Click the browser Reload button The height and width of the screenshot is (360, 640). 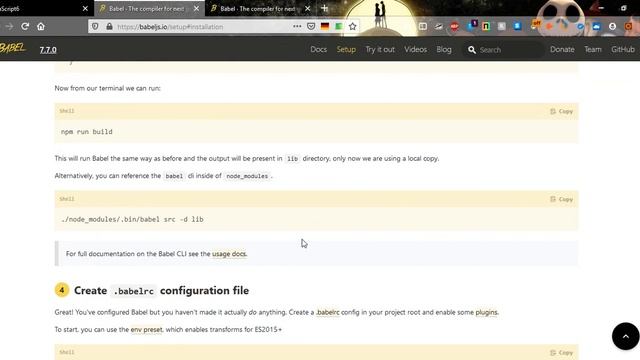(x=25, y=27)
